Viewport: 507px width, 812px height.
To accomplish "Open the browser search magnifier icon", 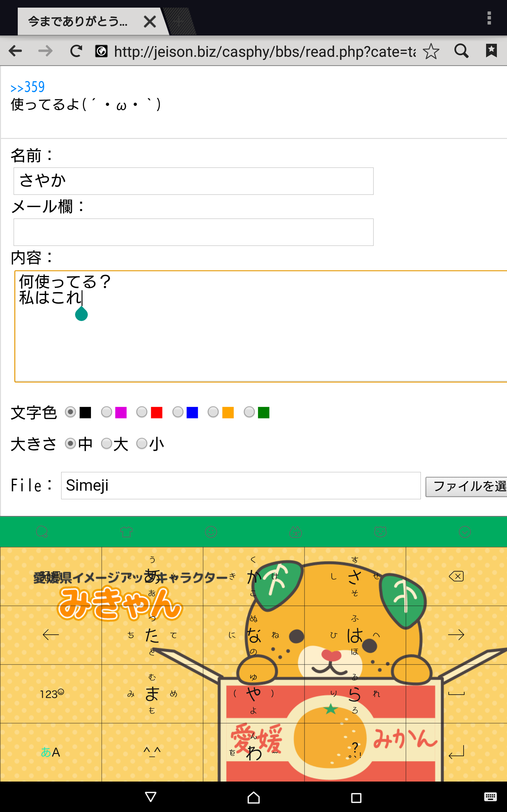I will (461, 51).
